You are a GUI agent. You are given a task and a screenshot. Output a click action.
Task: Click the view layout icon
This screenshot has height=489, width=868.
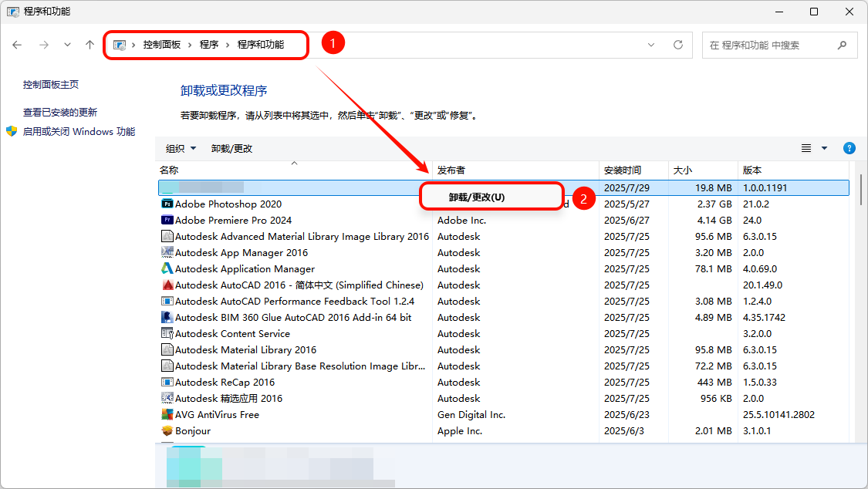[806, 148]
